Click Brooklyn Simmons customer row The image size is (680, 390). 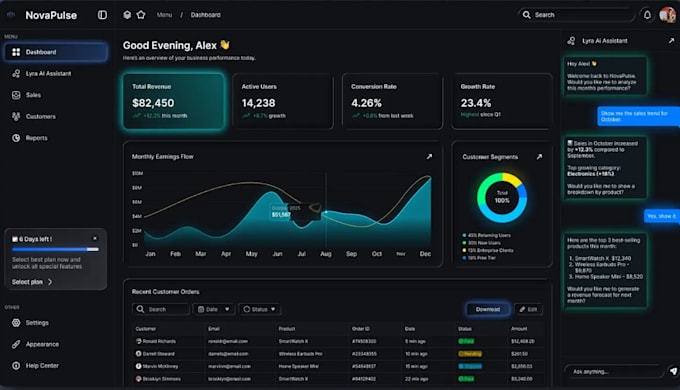[x=338, y=379]
